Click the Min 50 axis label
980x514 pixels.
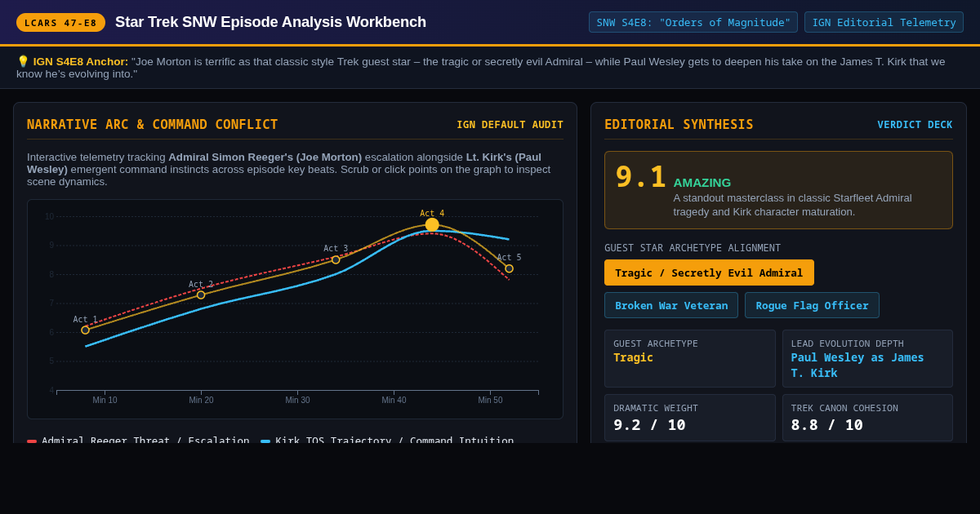[490, 400]
